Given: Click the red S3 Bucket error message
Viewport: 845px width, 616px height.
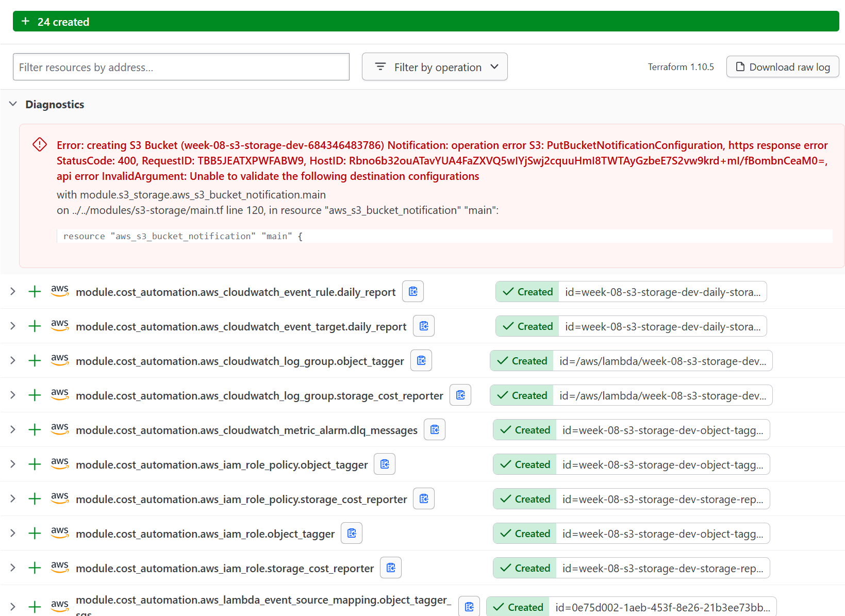Looking at the screenshot, I should pos(442,160).
